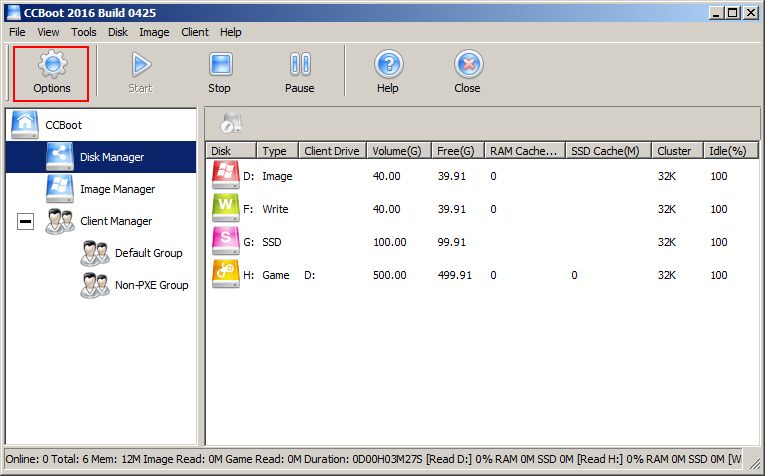Select the 'SSD' type cell of G:
765x476 pixels.
[x=272, y=242]
